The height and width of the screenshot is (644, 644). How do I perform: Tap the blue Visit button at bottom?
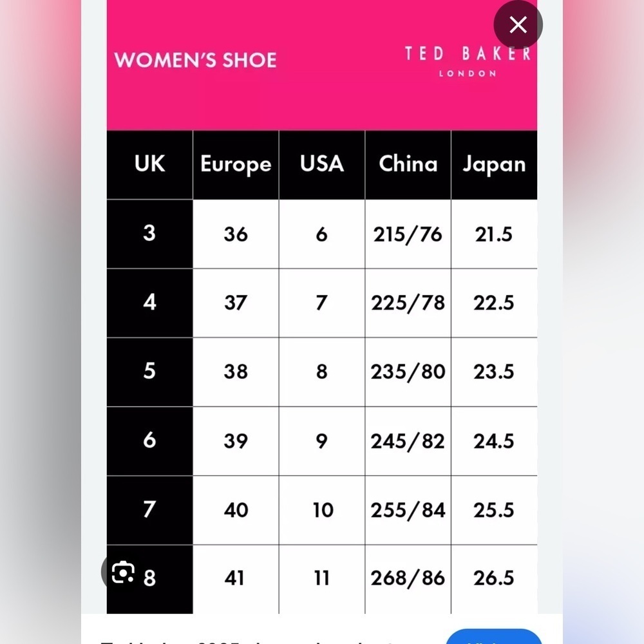[x=494, y=636]
